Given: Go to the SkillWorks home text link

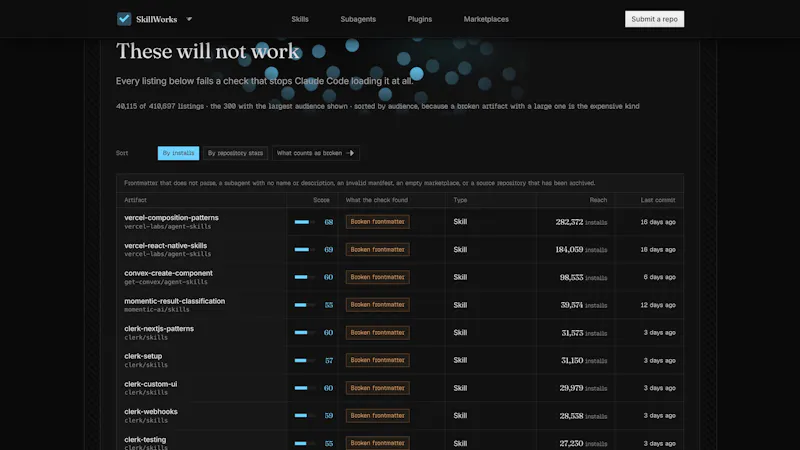Looking at the screenshot, I should coord(156,19).
